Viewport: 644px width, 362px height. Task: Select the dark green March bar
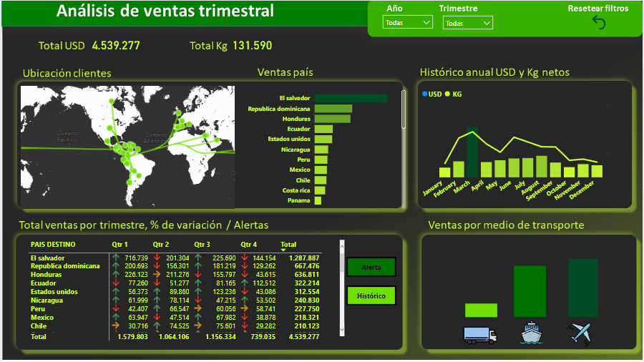(472, 152)
